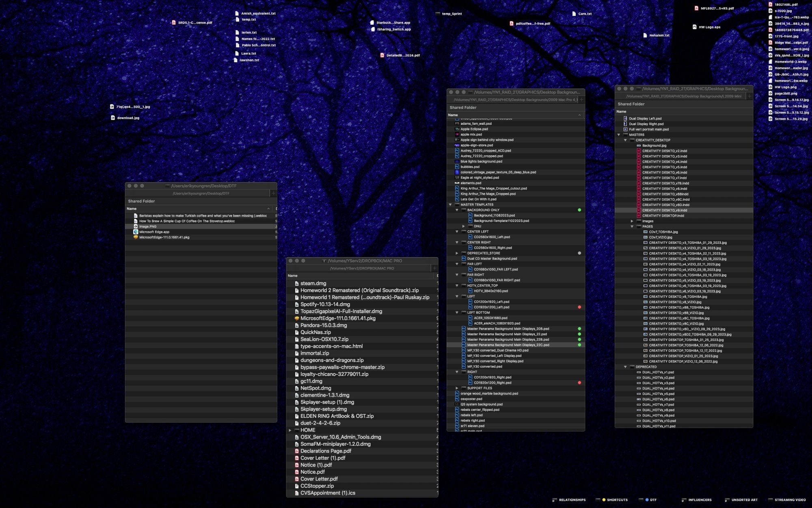
Task: Expand the SUPPORT FILES folder
Action: [x=457, y=388]
